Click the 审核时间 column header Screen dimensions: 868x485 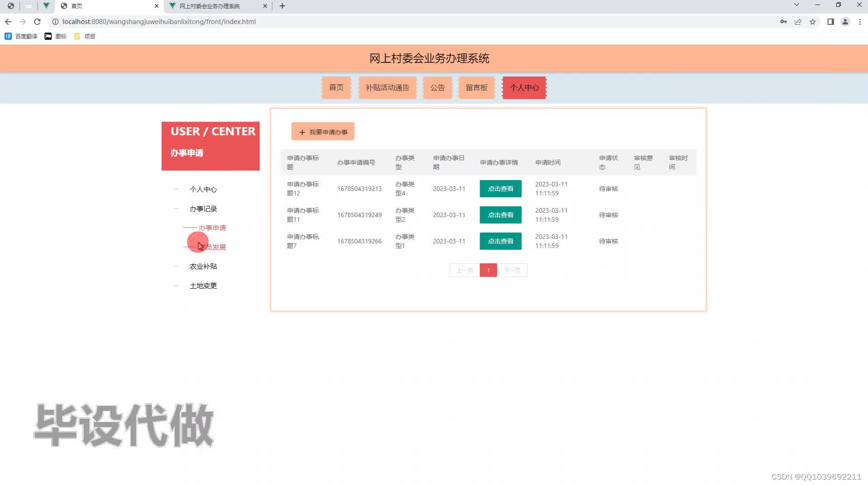point(678,162)
